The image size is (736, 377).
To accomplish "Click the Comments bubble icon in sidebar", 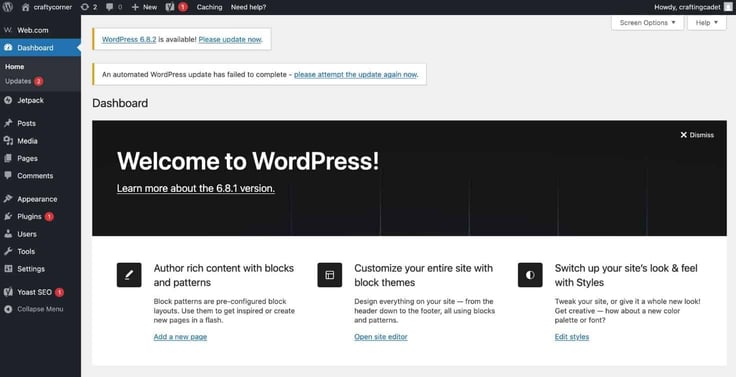I will pos(8,175).
